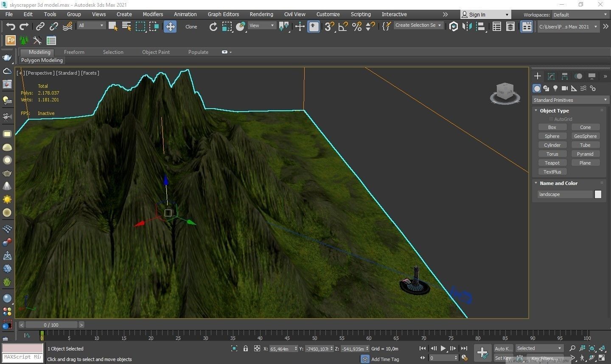Image resolution: width=611 pixels, height=364 pixels.
Task: Activate the Select and Move tool
Action: 170,26
